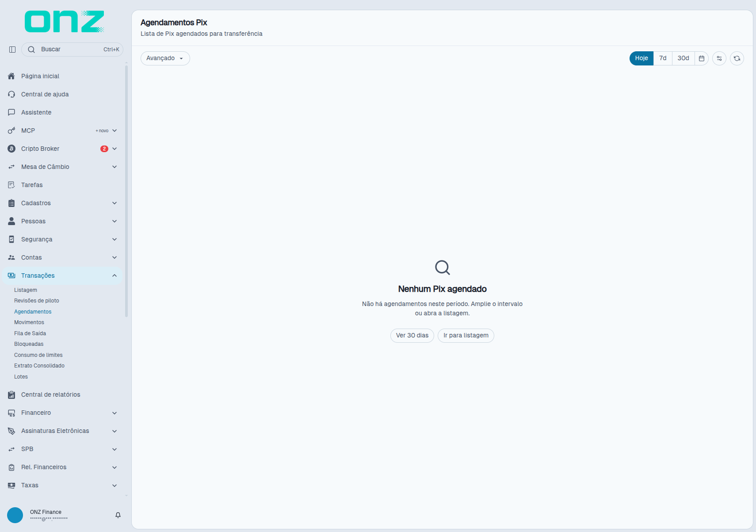
Task: Click the sidebar vertical scrollbar
Action: tap(126, 191)
